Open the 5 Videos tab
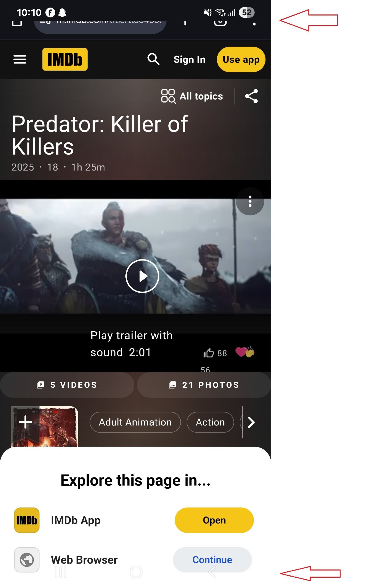This screenshot has height=588, width=374. pos(67,385)
